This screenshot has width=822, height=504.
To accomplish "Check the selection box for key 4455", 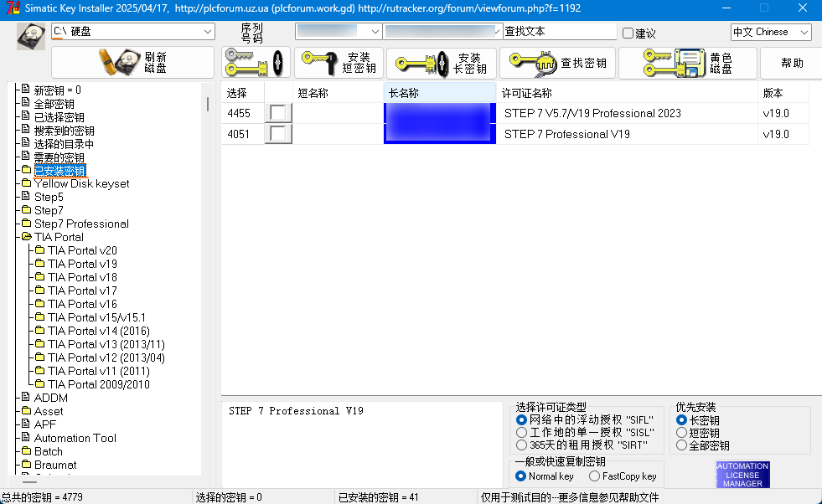I will click(x=277, y=111).
